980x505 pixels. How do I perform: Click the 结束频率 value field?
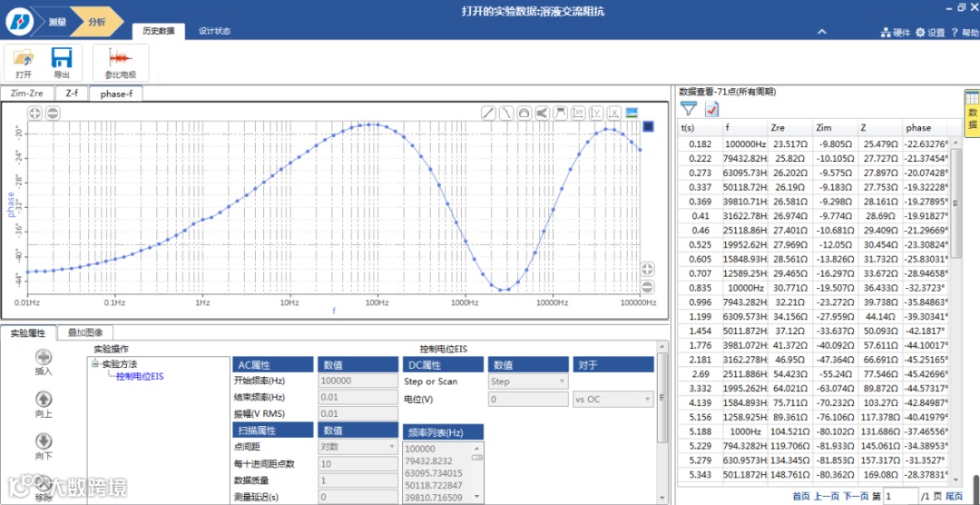(358, 397)
